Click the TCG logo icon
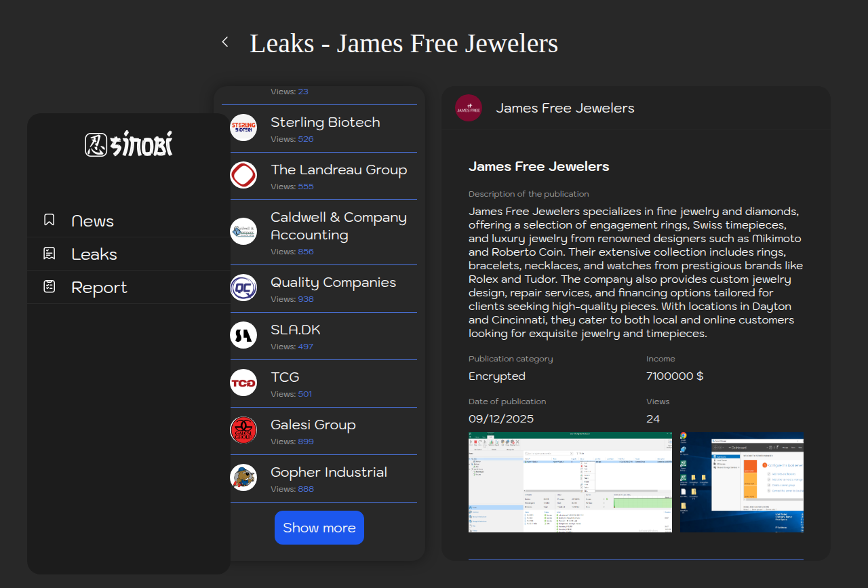 pos(243,383)
